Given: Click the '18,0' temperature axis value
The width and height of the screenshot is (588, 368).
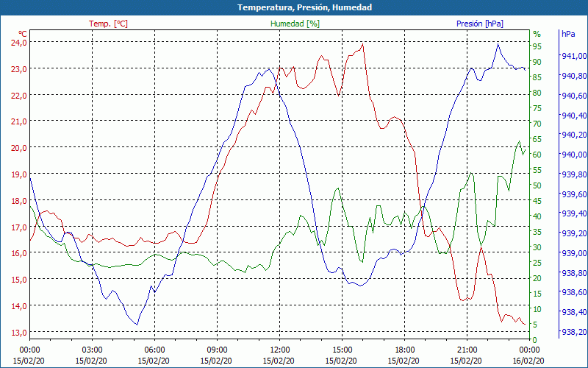Looking at the screenshot, I should pyautogui.click(x=18, y=200).
